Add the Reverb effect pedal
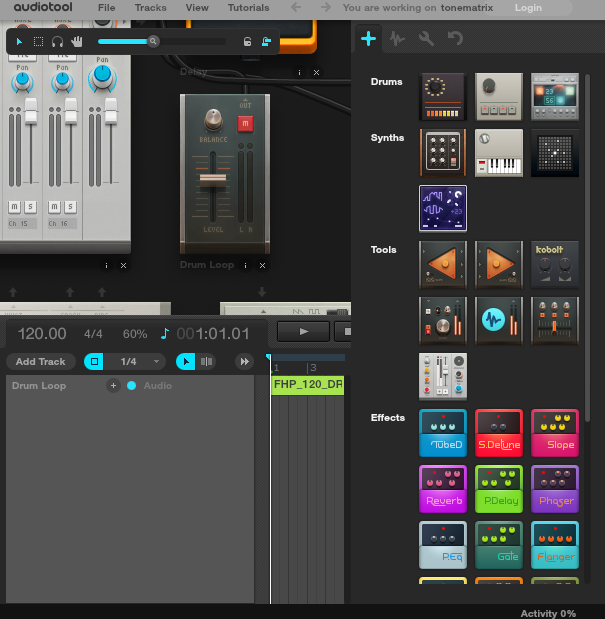605x619 pixels. click(x=443, y=489)
